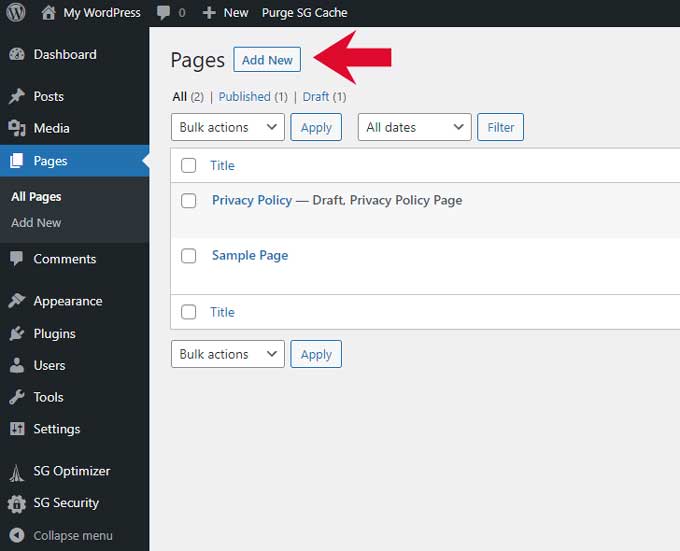
Task: Click the Add New button beside Pages
Action: click(267, 60)
